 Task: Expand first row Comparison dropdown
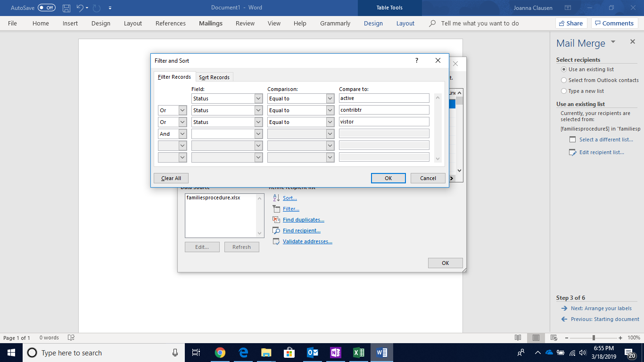[x=330, y=99]
